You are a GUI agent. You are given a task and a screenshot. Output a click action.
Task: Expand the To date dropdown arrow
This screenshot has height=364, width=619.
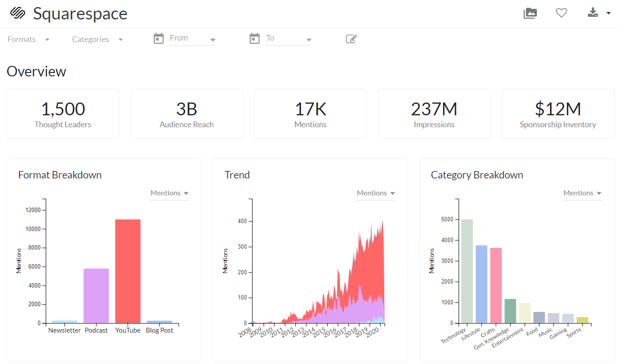point(308,40)
